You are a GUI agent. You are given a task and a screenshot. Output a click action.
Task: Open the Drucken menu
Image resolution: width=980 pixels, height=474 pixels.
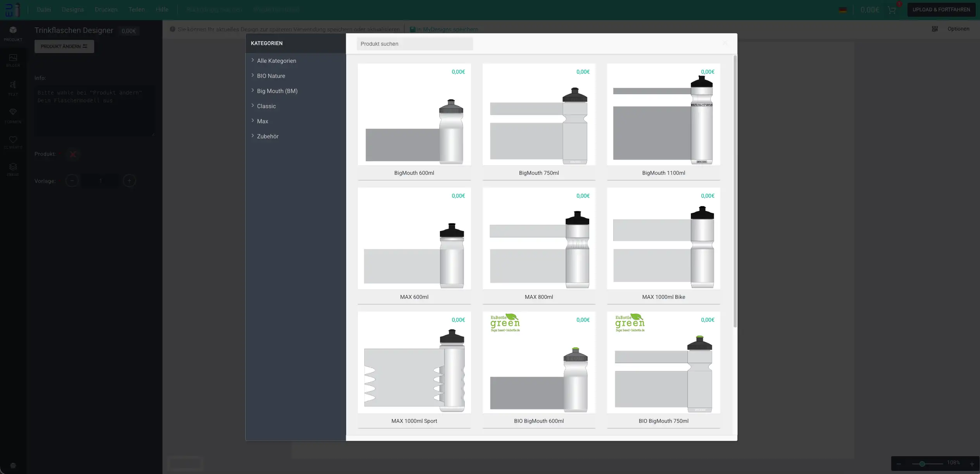[x=106, y=10]
